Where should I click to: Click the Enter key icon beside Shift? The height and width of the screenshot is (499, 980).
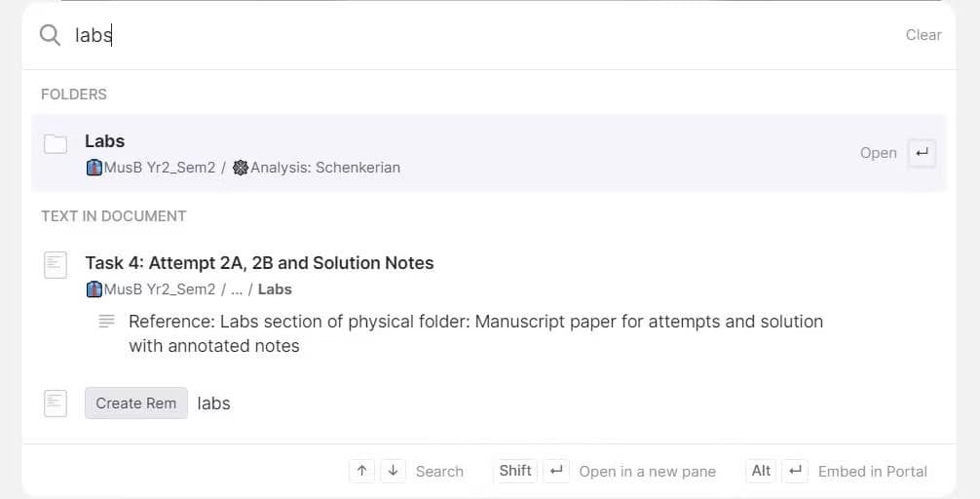tap(556, 471)
